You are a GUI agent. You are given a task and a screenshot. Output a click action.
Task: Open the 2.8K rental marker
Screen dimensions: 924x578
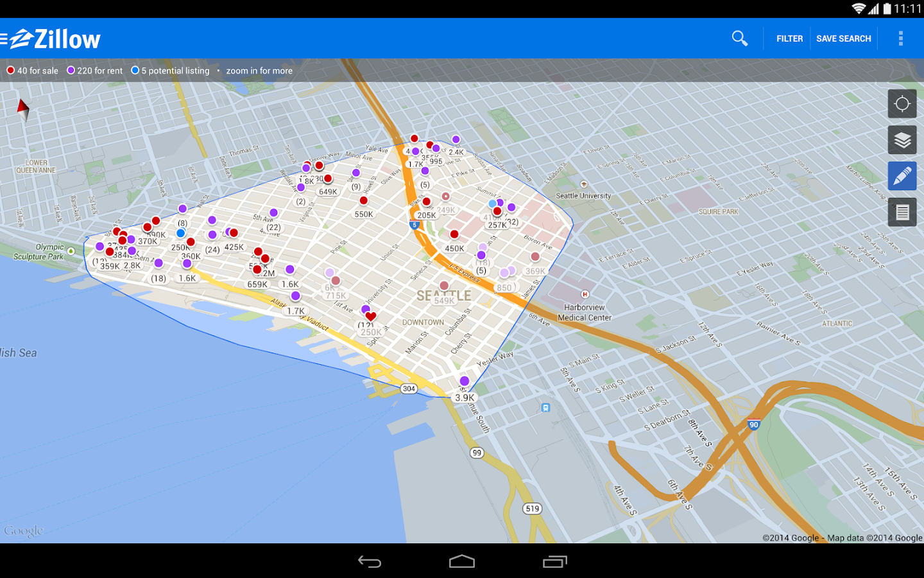(x=132, y=265)
